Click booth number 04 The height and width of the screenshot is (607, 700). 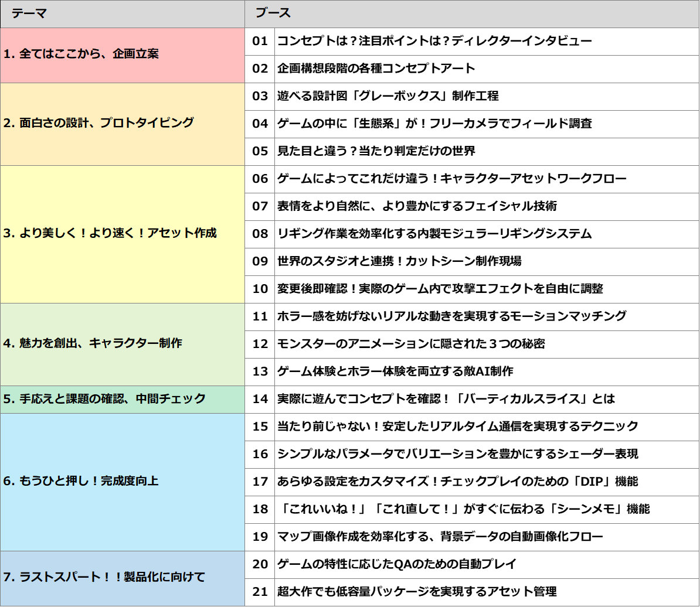point(260,124)
